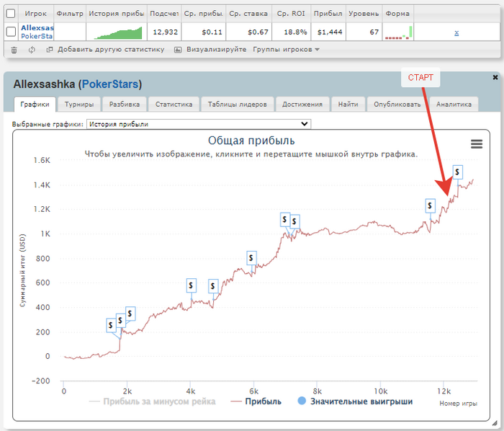
Task: Switch to the Опубликовать tab
Action: pyautogui.click(x=397, y=105)
